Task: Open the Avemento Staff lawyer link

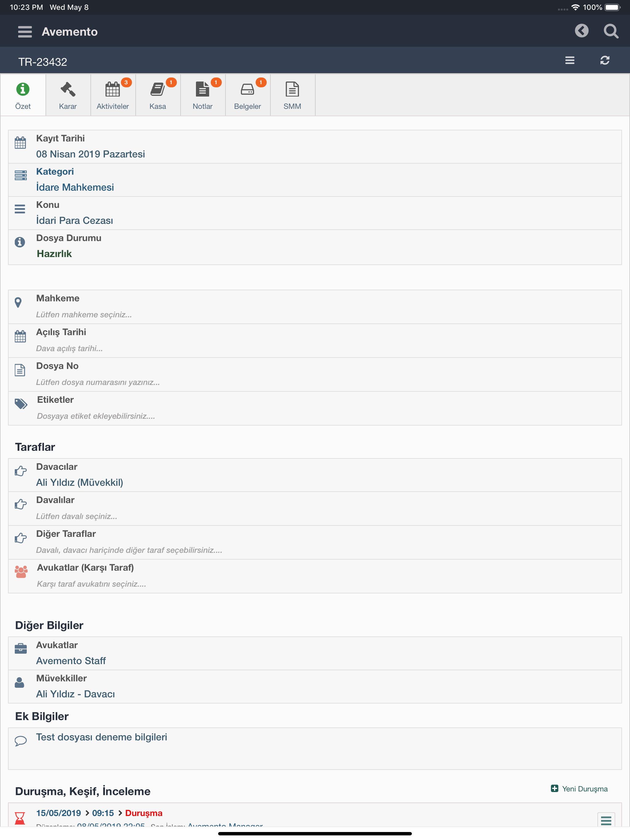Action: click(71, 661)
